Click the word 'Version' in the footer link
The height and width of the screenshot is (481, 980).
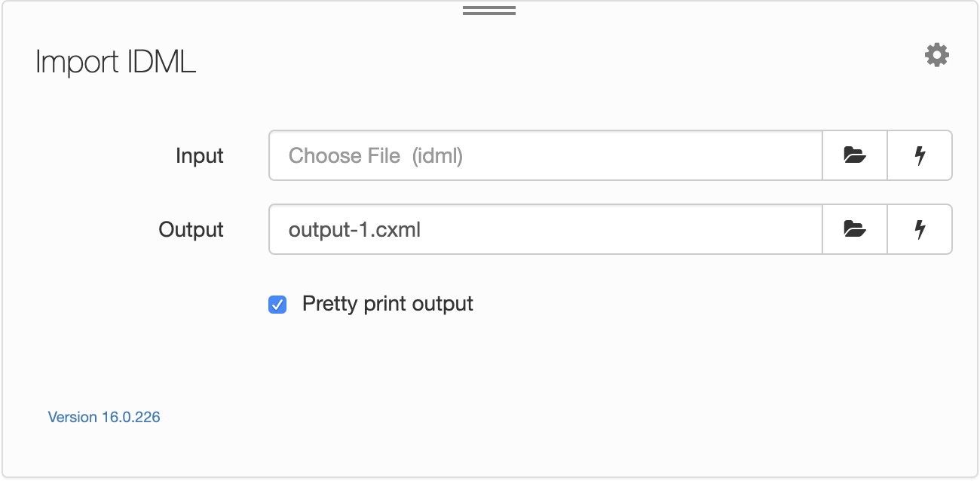(72, 417)
